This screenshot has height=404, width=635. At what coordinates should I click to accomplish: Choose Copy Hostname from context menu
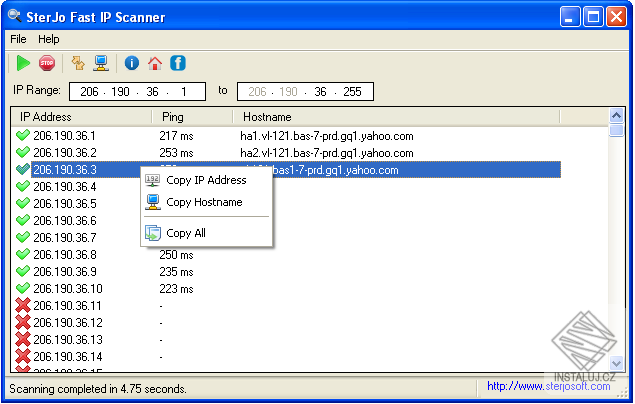click(x=206, y=202)
